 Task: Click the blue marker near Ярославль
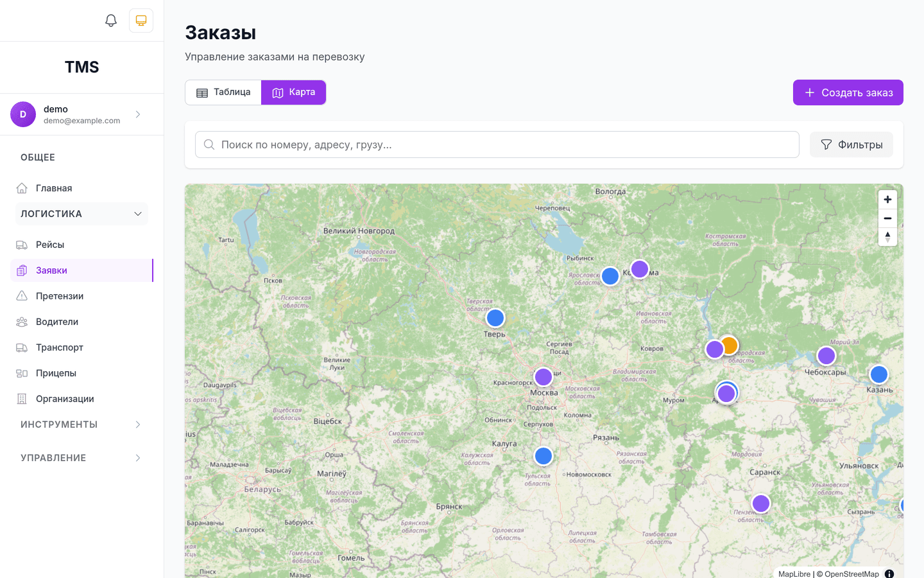coord(610,276)
